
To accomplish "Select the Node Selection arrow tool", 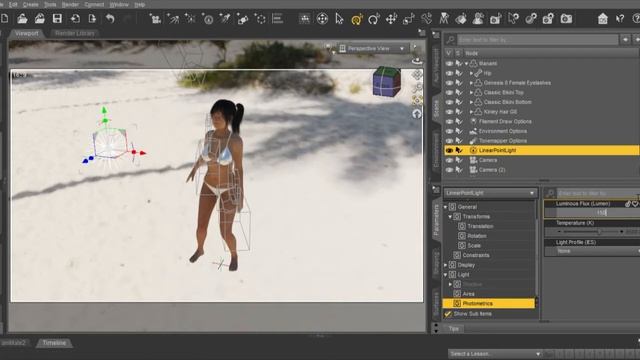I will point(339,18).
